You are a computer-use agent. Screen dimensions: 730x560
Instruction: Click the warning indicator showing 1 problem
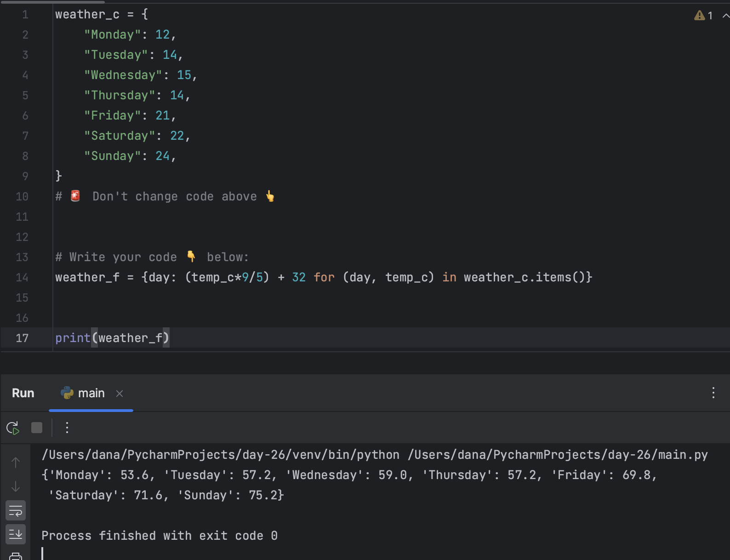point(703,16)
